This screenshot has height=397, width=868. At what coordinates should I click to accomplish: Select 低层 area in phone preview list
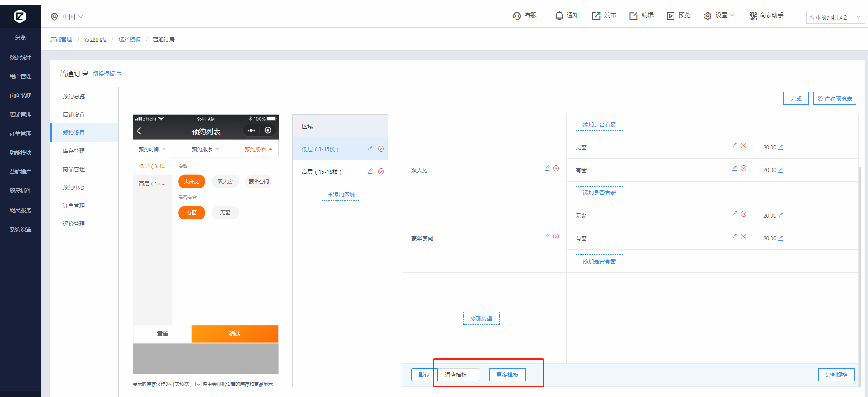pyautogui.click(x=153, y=166)
